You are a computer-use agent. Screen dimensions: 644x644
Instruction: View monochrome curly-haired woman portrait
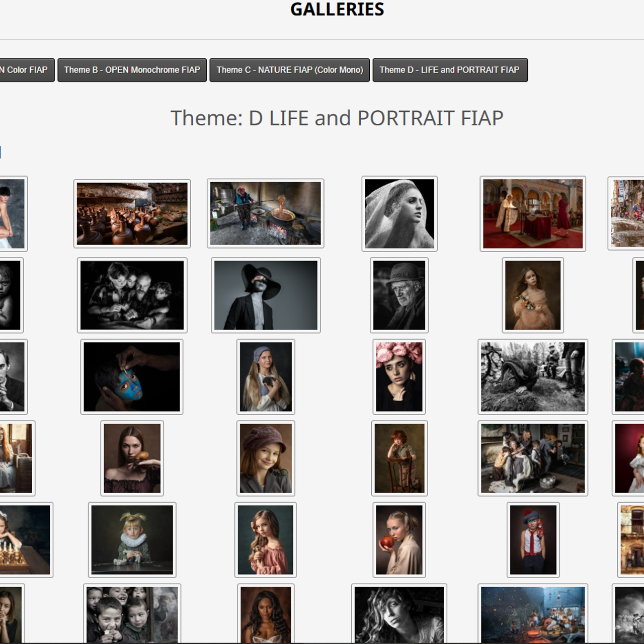point(399,614)
